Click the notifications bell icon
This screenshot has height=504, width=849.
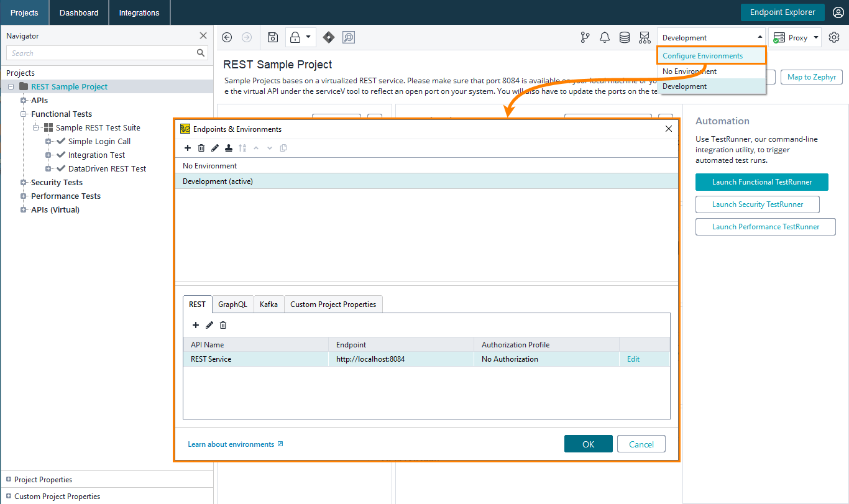click(x=605, y=37)
